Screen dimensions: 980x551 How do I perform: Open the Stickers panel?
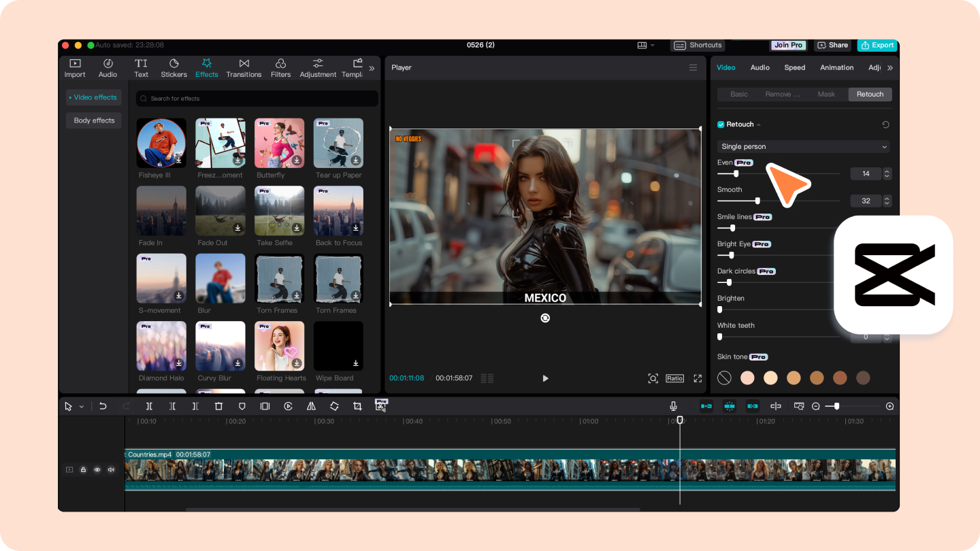click(174, 67)
